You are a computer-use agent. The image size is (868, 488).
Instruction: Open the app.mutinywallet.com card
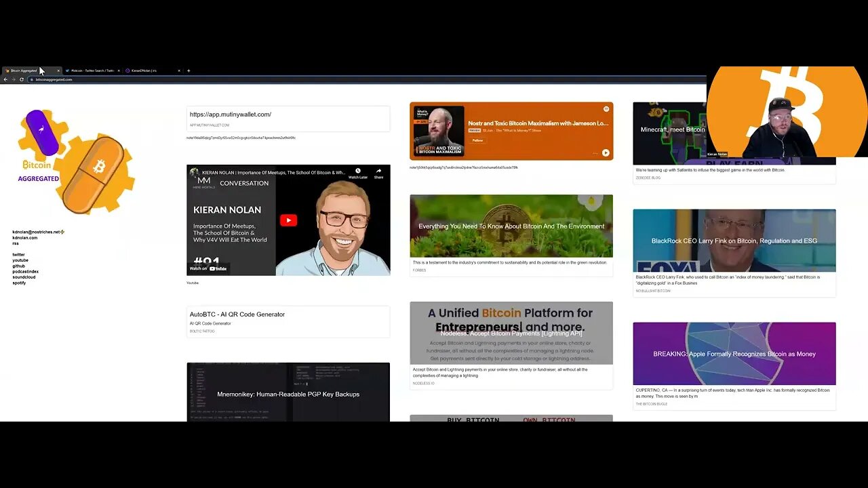click(288, 119)
